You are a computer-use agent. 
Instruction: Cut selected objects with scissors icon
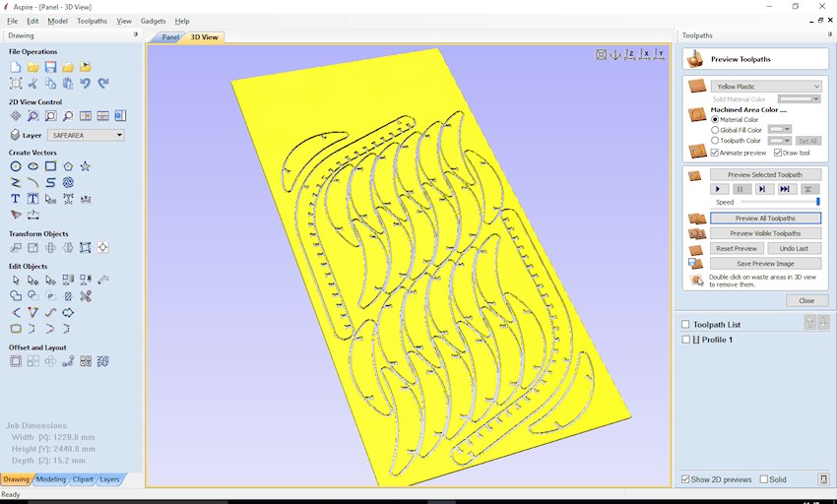[33, 84]
